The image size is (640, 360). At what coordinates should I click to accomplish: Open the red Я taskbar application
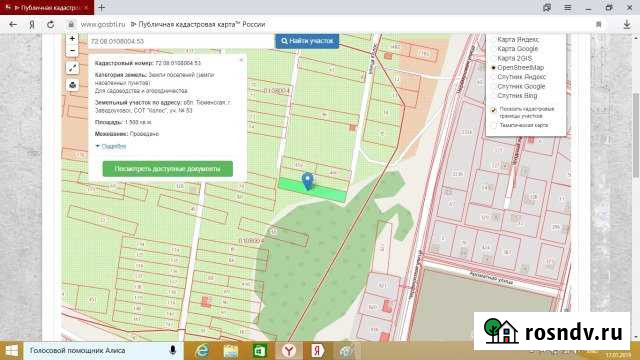pyautogui.click(x=318, y=351)
